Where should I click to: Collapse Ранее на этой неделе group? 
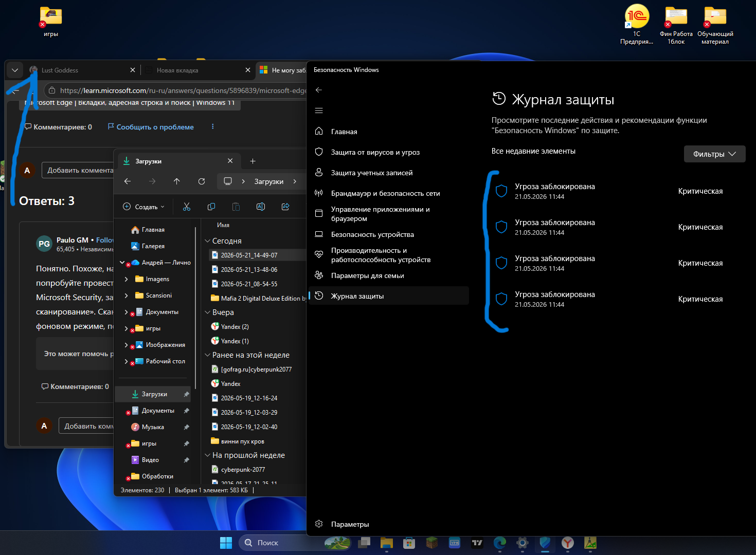pos(208,355)
